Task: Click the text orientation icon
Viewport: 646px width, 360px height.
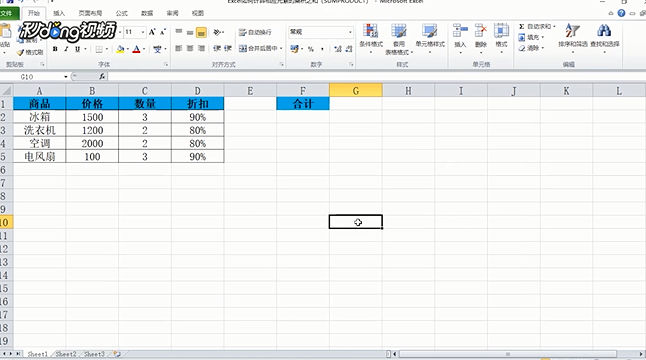Action: pos(217,32)
